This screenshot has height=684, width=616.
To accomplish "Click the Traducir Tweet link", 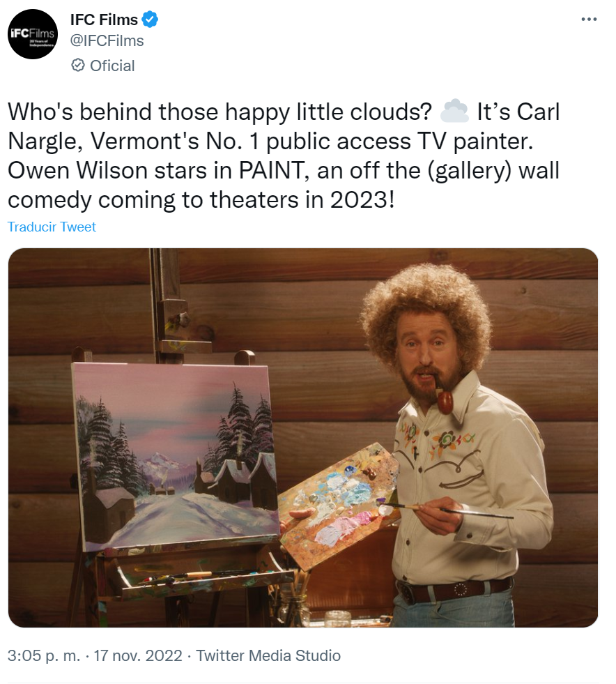I will click(52, 227).
